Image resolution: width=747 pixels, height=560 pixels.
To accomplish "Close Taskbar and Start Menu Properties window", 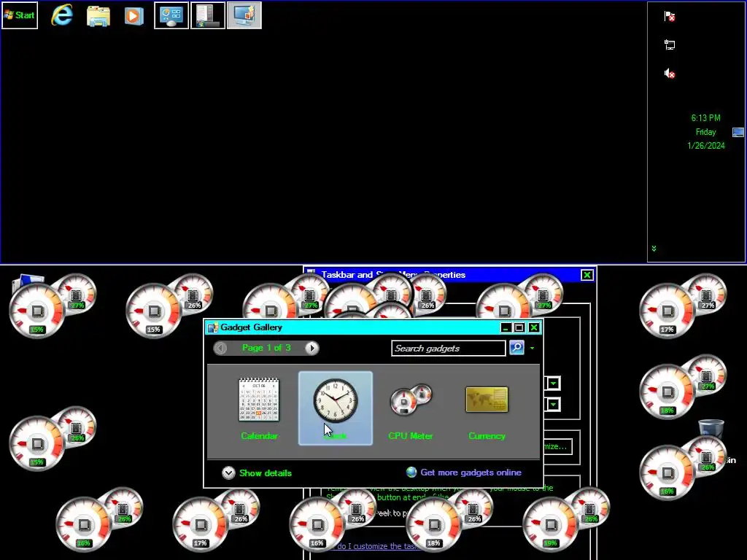I will pyautogui.click(x=587, y=275).
